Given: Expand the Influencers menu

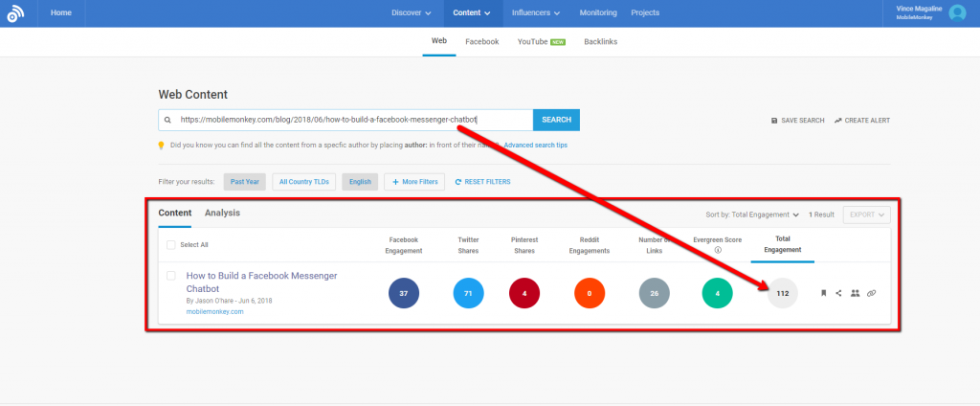Looking at the screenshot, I should point(536,12).
